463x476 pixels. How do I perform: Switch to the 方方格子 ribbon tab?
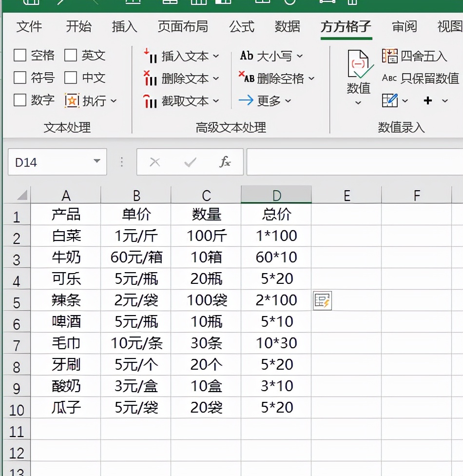coord(346,27)
